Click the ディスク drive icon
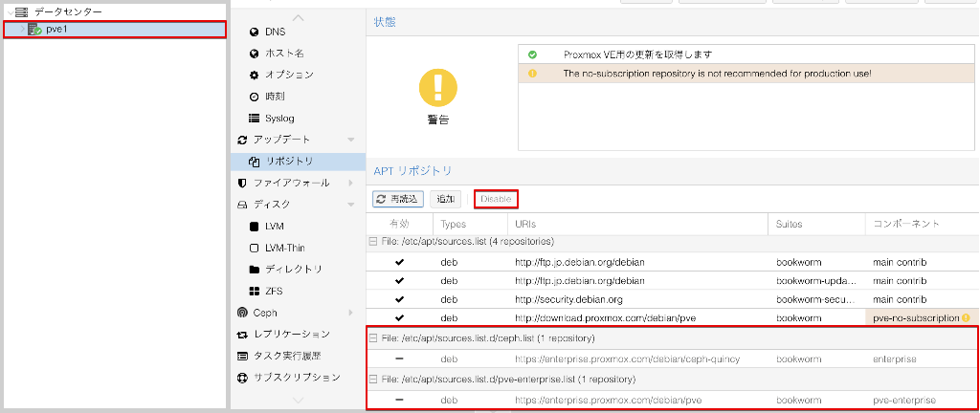This screenshot has width=980, height=413. click(242, 204)
